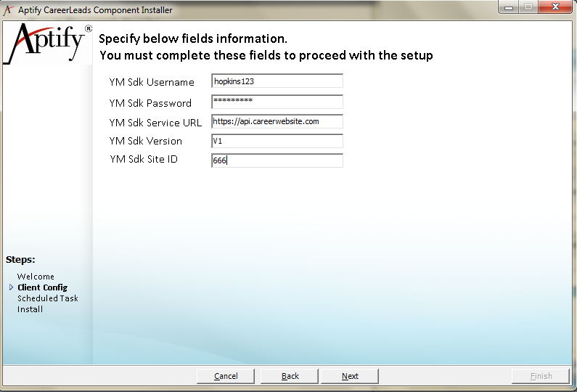This screenshot has height=392, width=577.
Task: Click the 'YM Sdk Site ID' label
Action: pos(144,159)
